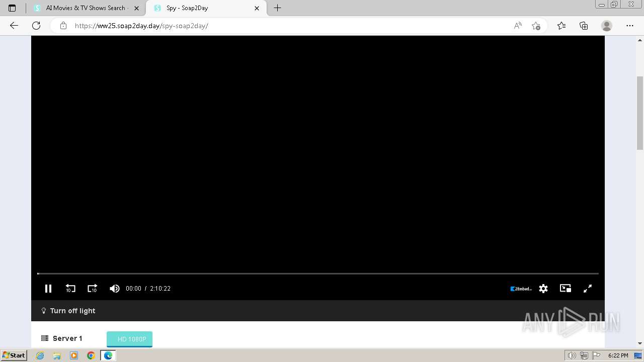This screenshot has height=362, width=644.
Task: Toggle Turn off light option
Action: click(x=68, y=311)
